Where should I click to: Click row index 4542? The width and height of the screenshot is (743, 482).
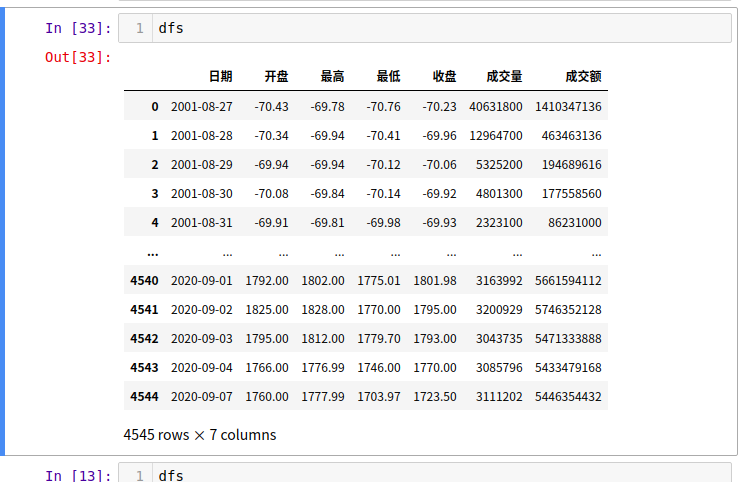click(x=145, y=338)
